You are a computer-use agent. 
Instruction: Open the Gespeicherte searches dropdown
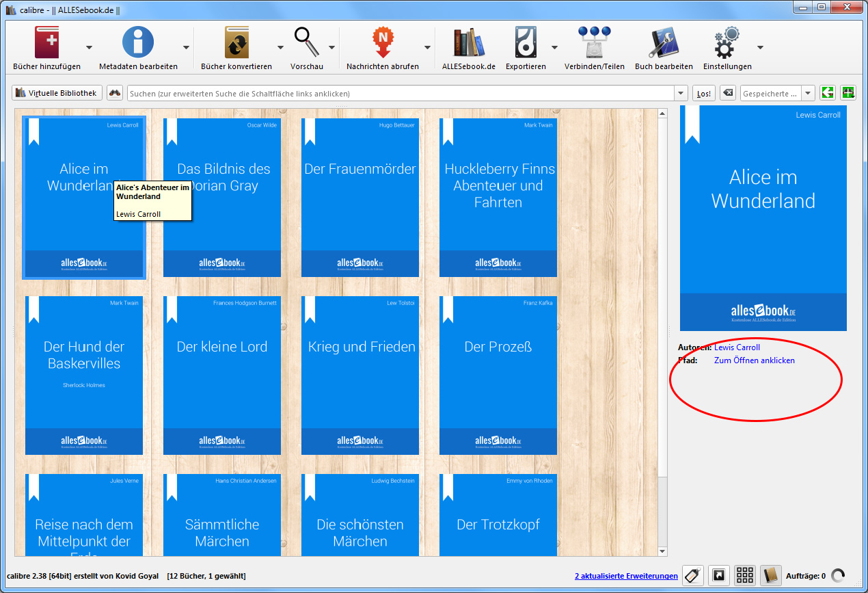808,93
